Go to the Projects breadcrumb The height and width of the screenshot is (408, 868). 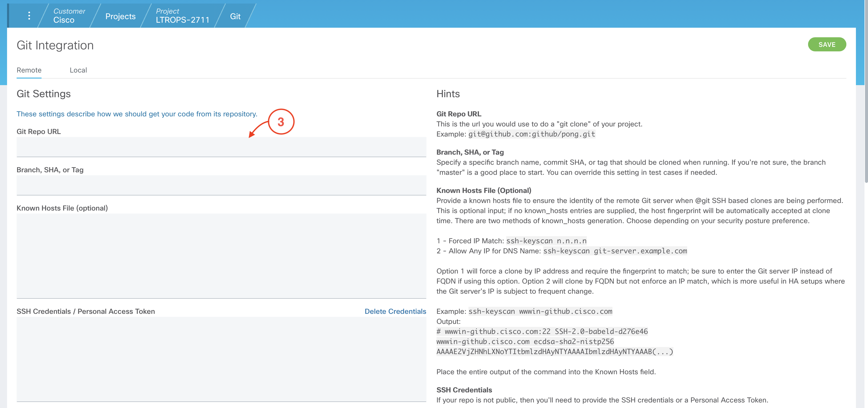click(120, 16)
